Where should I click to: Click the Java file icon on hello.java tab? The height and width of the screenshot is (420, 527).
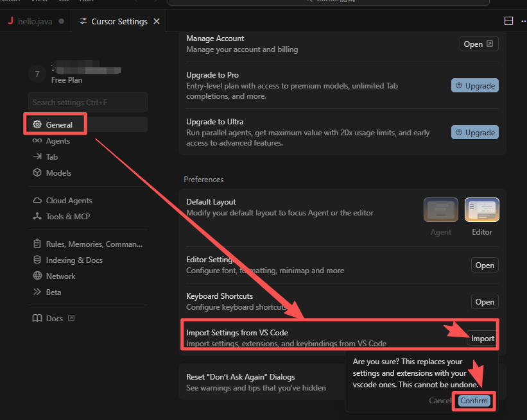tap(11, 21)
